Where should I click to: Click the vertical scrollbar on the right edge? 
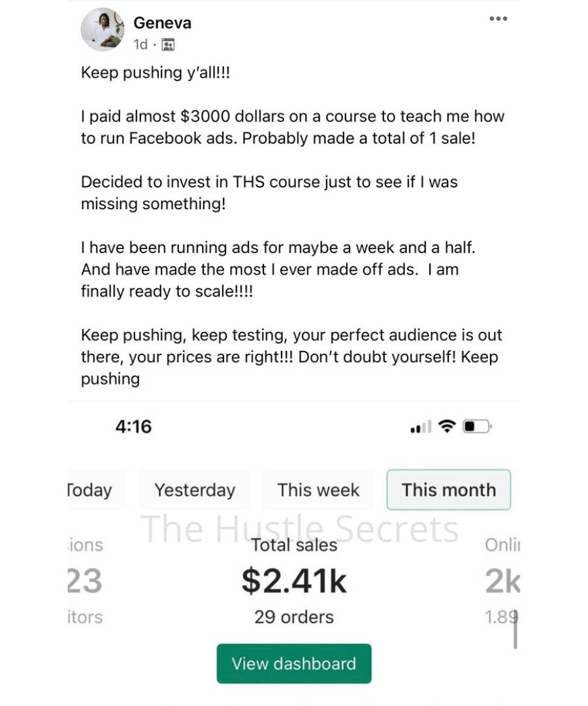(x=515, y=629)
